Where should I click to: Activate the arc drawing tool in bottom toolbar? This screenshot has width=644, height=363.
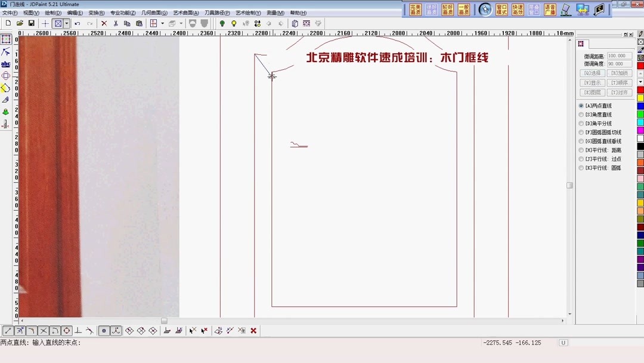pyautogui.click(x=31, y=330)
